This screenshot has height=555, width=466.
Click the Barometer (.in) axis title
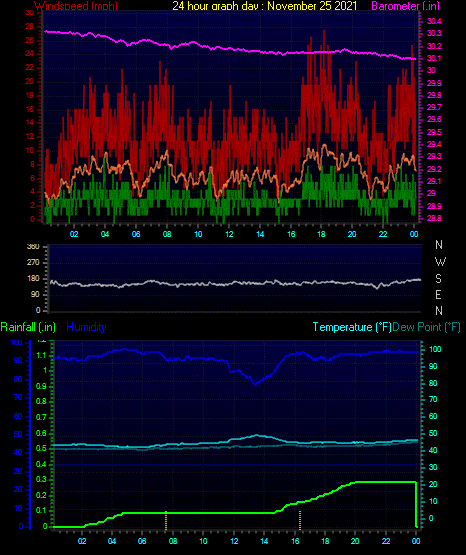(405, 5)
